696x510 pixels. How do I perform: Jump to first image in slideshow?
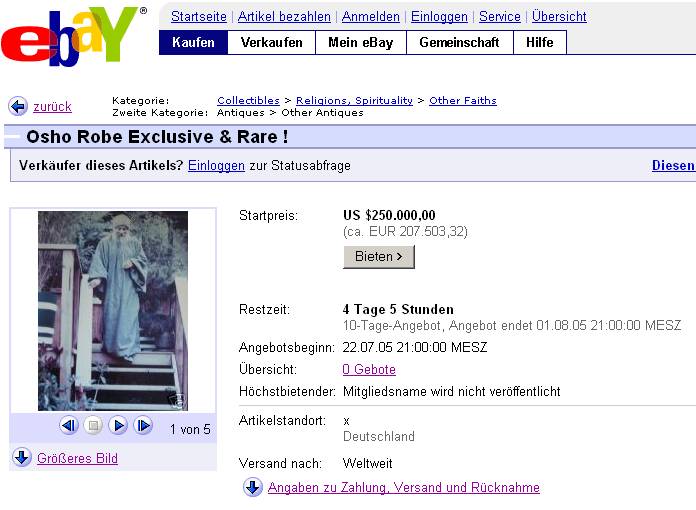[x=69, y=426]
